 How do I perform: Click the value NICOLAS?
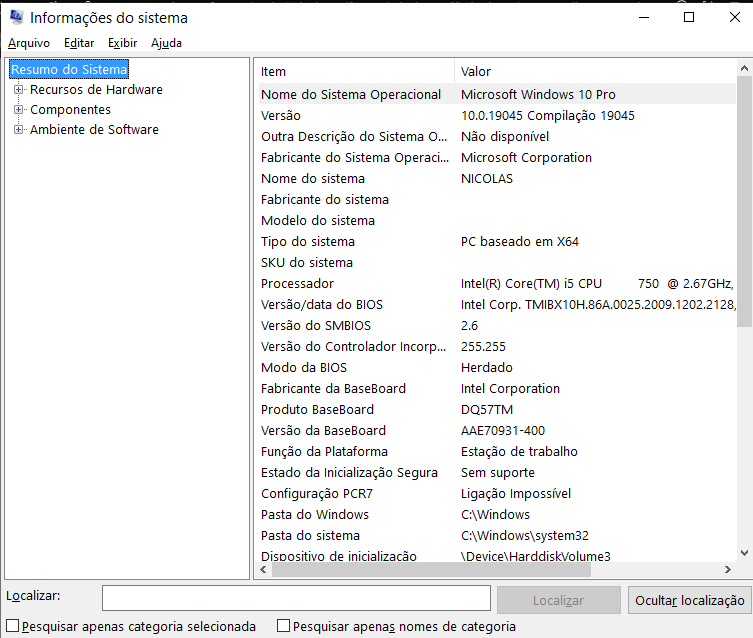(x=487, y=179)
